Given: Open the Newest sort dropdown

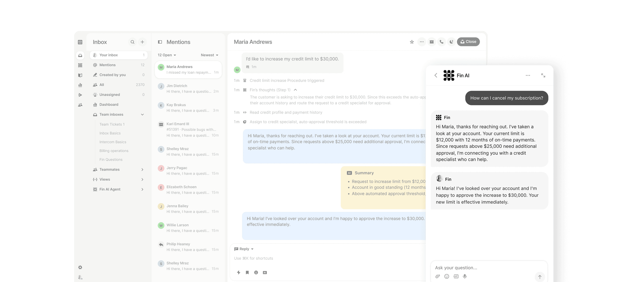Looking at the screenshot, I should point(209,55).
